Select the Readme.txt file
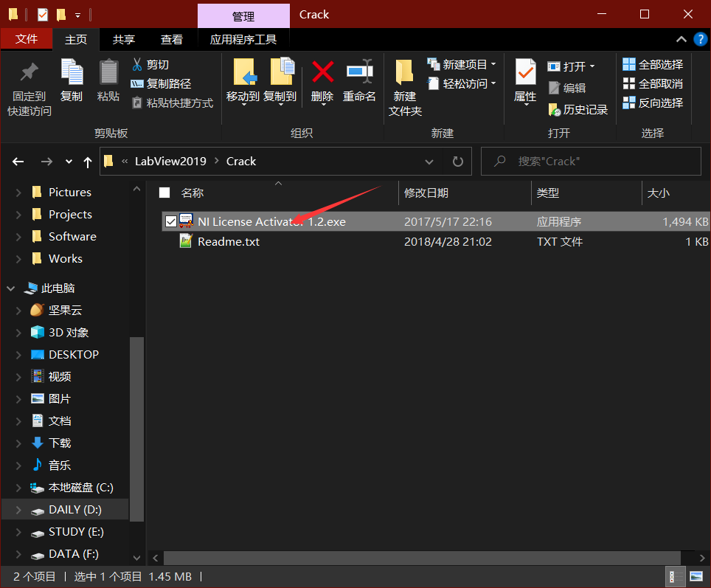This screenshot has height=588, width=711. pyautogui.click(x=229, y=241)
